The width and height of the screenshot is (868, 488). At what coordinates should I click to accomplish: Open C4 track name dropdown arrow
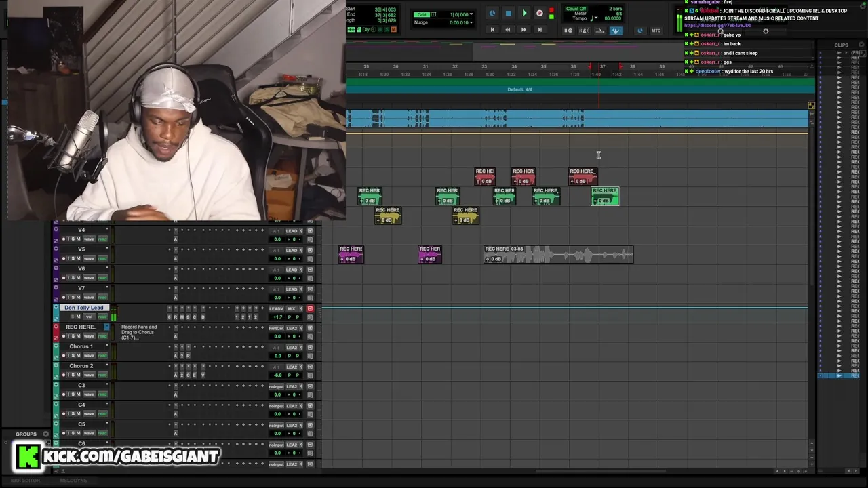point(107,404)
